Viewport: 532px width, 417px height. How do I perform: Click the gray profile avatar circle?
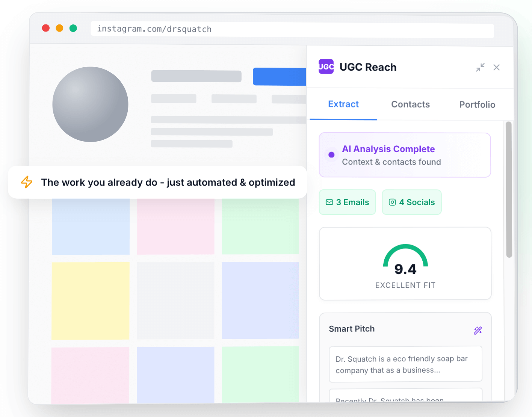[90, 104]
